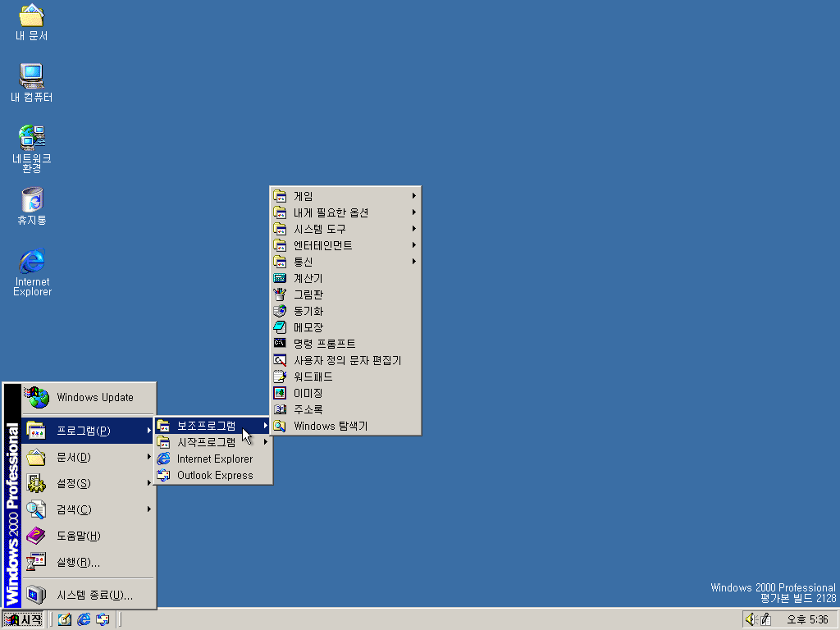Viewport: 840px width, 630px height.
Task: Open the 검색(C) search entry
Action: pyautogui.click(x=88, y=509)
